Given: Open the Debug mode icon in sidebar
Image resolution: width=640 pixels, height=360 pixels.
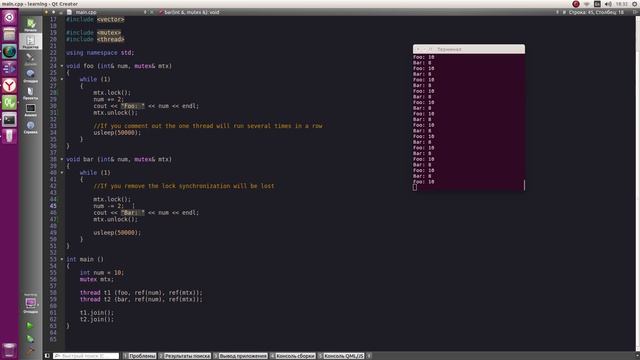Looking at the screenshot, I should 31,75.
